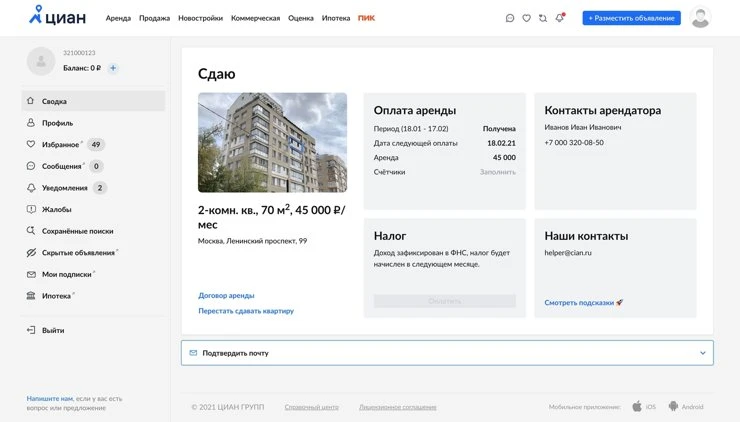Click the person icon beside Профиль
The height and width of the screenshot is (422, 740).
[x=31, y=123]
